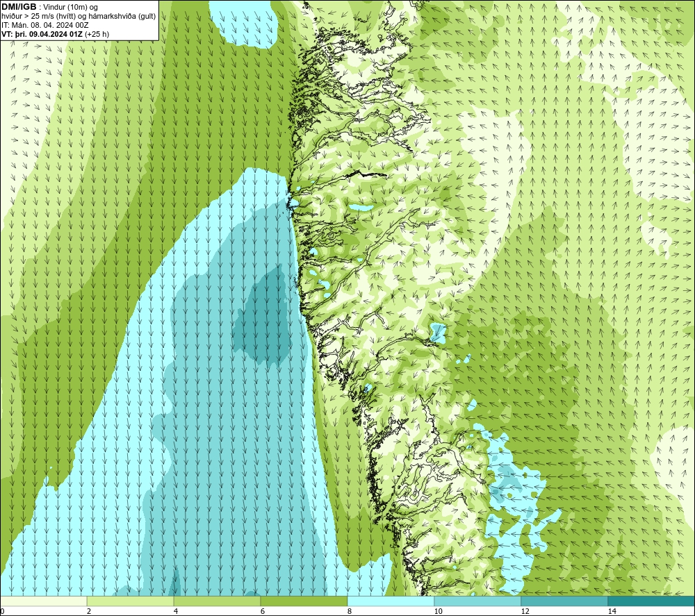Click the legend scale label "8"
The height and width of the screenshot is (616, 695).
coord(350,611)
